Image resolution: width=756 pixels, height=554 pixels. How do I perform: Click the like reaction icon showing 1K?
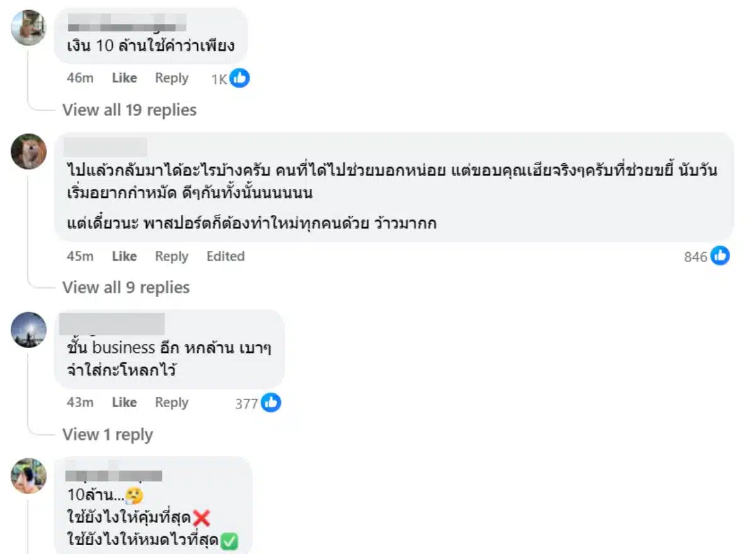coord(239,78)
